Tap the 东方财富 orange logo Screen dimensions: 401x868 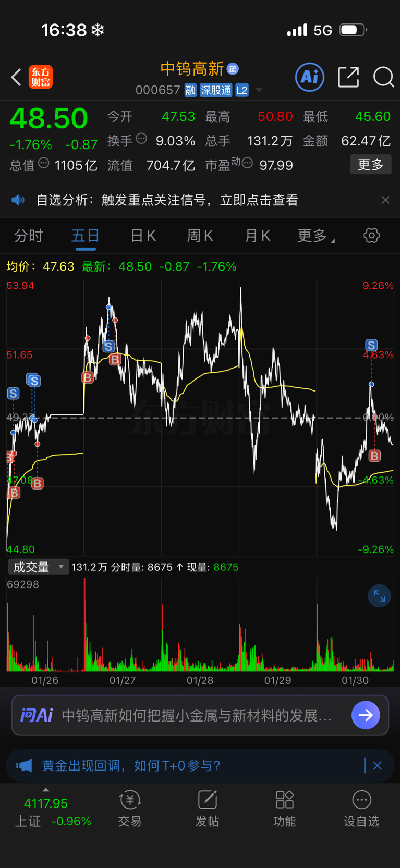pos(41,77)
